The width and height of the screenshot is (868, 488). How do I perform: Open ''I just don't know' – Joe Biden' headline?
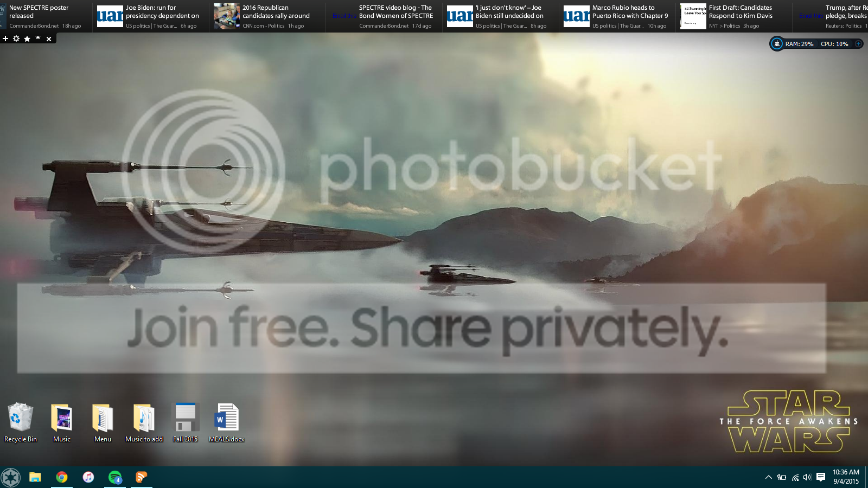[509, 12]
